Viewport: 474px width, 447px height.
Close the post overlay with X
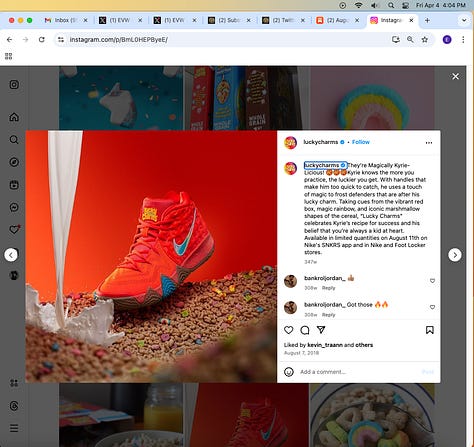(x=455, y=76)
